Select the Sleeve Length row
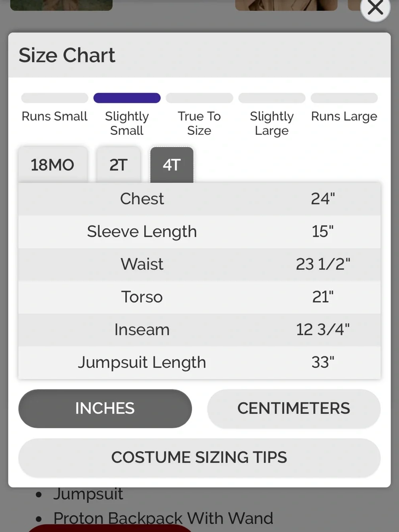399x532 pixels. (199, 231)
